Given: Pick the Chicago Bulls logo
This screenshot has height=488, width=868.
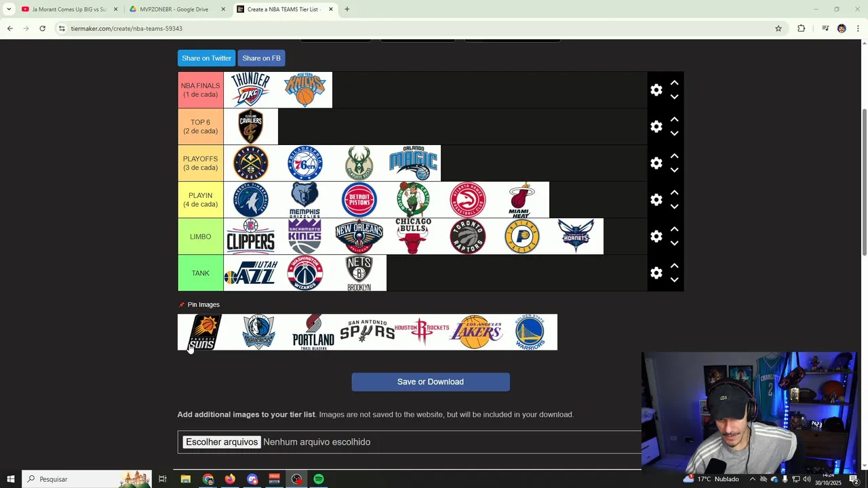Looking at the screenshot, I should 414,237.
